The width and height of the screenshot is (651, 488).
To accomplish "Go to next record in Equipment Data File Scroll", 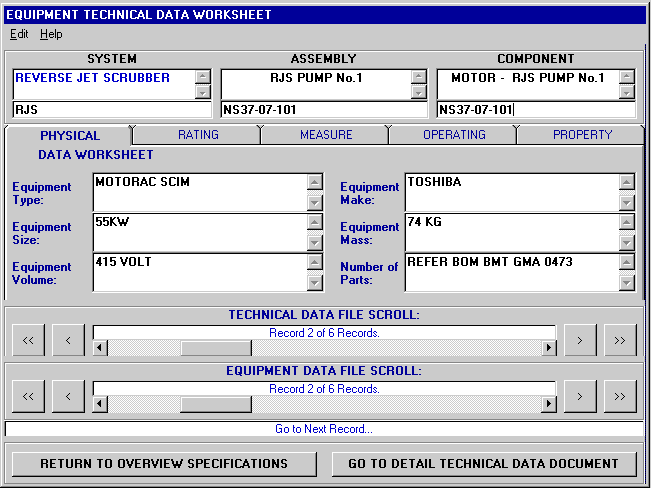I will coord(580,397).
